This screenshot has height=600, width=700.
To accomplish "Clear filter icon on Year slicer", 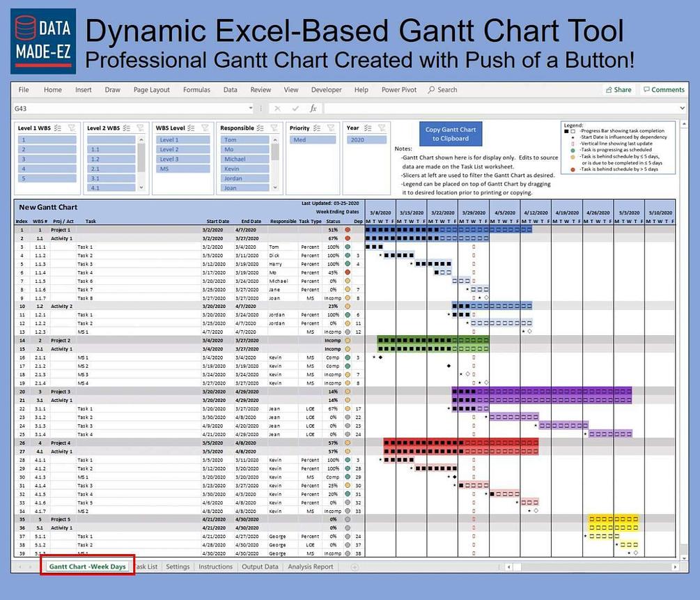I will coord(382,128).
